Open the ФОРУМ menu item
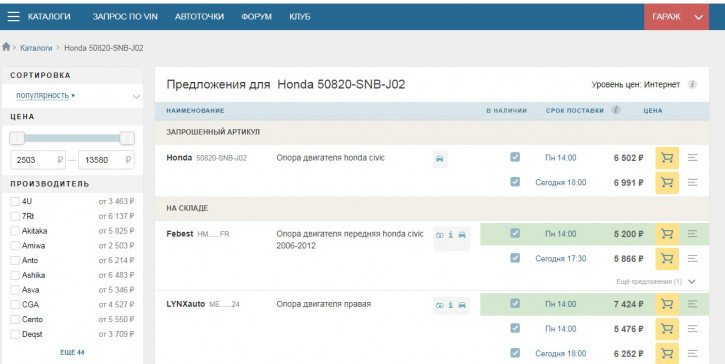The height and width of the screenshot is (364, 725). [x=256, y=17]
